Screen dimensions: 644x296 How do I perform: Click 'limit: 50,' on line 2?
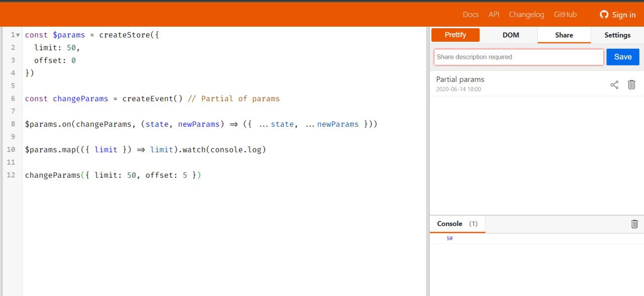click(57, 48)
